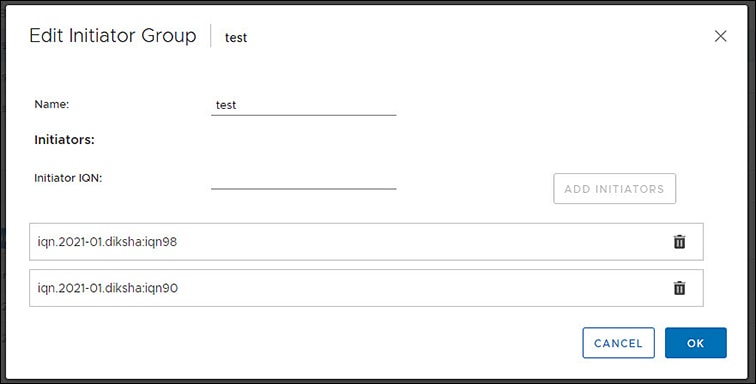Close the Edit Initiator Group dialog
The image size is (756, 384).
pyautogui.click(x=720, y=36)
